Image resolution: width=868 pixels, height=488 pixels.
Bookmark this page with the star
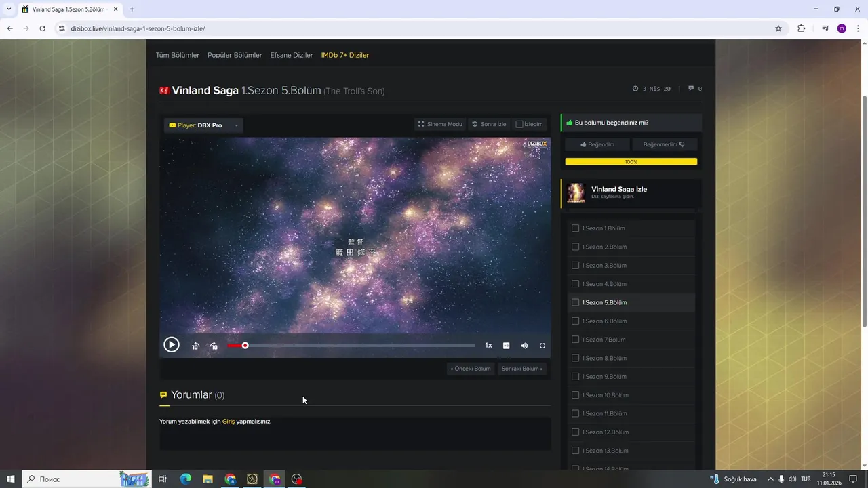click(x=778, y=28)
